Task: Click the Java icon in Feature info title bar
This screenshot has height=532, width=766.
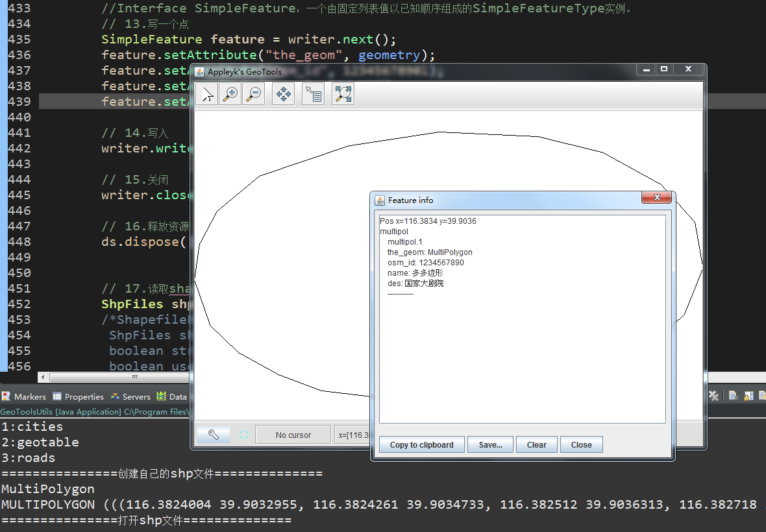Action: (380, 200)
